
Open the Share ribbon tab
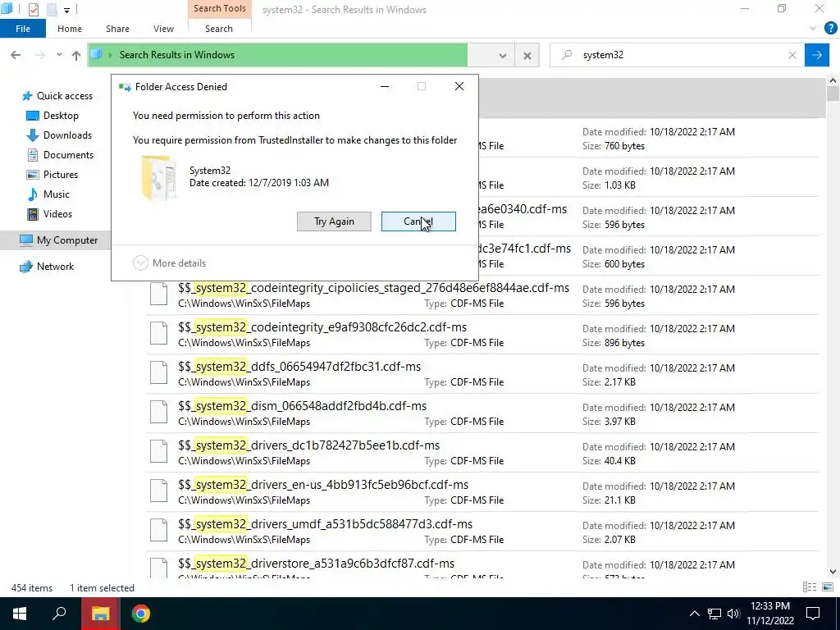tap(117, 29)
